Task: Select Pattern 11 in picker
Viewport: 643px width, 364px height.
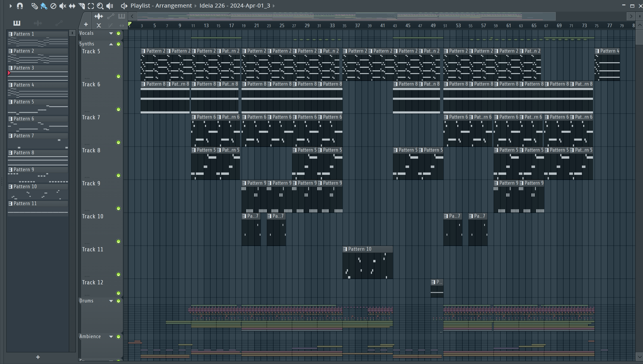Action: (38, 203)
